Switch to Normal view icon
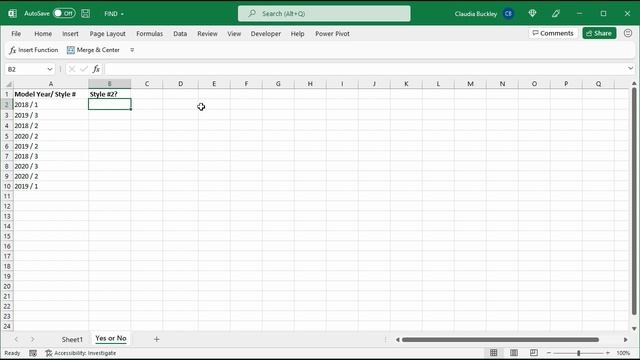640x360 pixels. click(x=493, y=353)
